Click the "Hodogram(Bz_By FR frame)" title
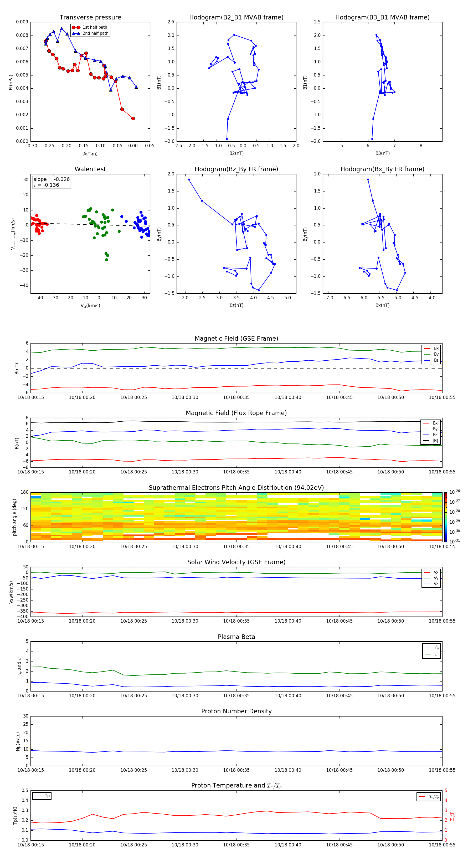Screen dimensions: 473x868 236,169
